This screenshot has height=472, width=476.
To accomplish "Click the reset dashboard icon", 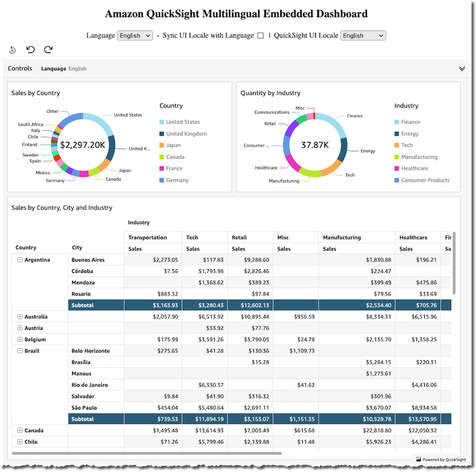I will pos(12,50).
